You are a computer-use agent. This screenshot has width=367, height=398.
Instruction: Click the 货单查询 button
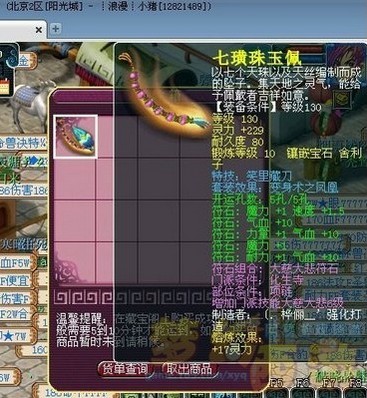pos(125,369)
